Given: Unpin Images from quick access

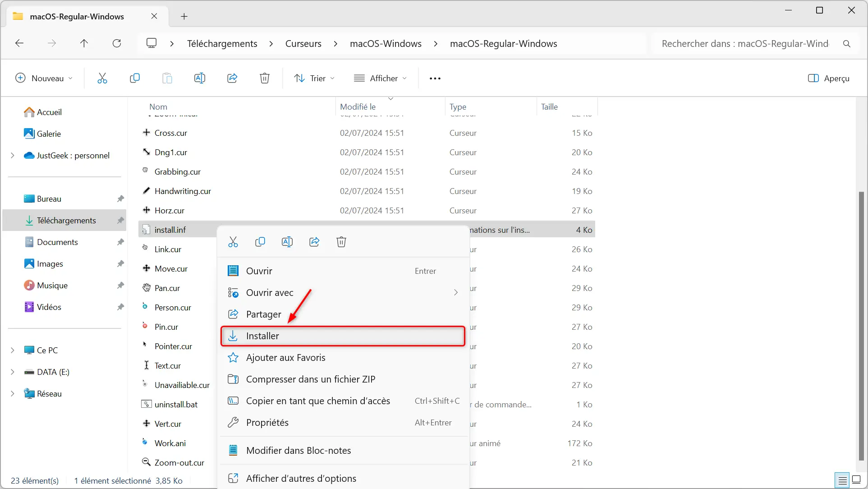Looking at the screenshot, I should pos(120,264).
